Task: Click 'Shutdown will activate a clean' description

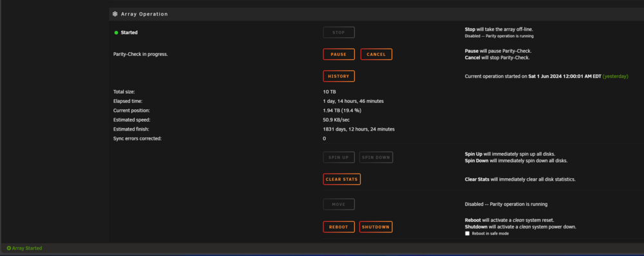Action: 520,227
